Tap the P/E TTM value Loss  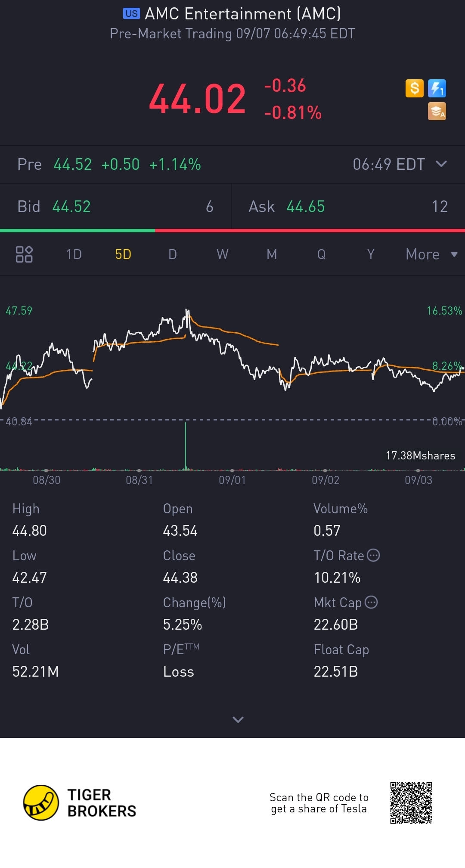(x=179, y=671)
